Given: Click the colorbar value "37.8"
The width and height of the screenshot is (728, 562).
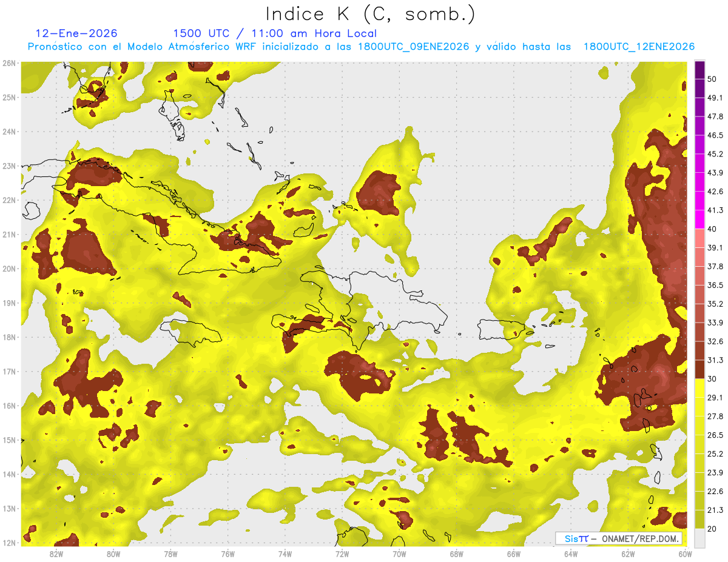Looking at the screenshot, I should tap(715, 267).
